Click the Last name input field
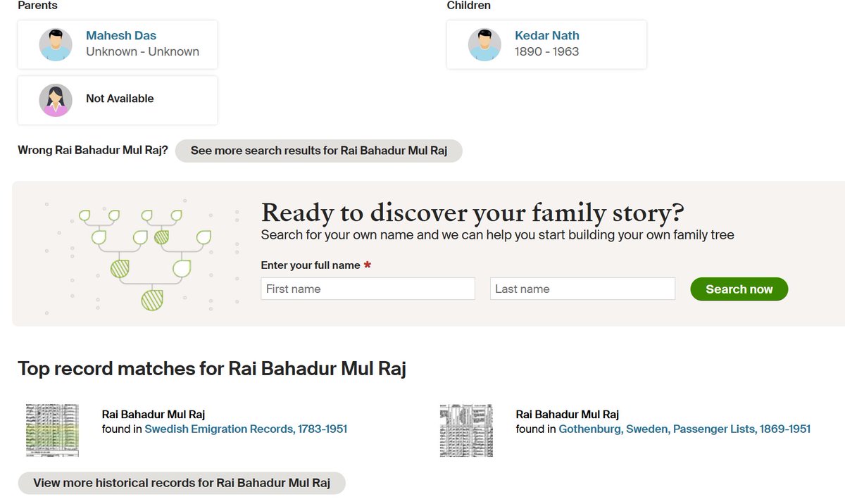 [x=582, y=289]
